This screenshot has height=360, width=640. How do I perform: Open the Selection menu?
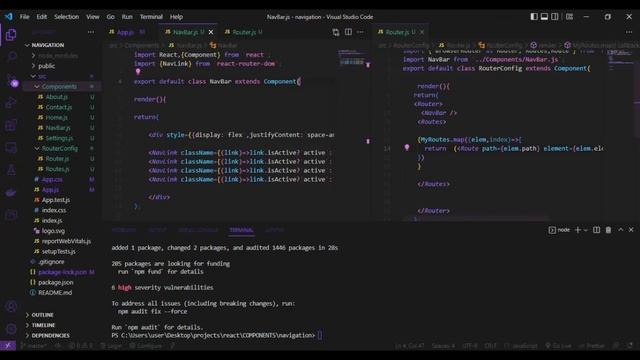coord(67,17)
